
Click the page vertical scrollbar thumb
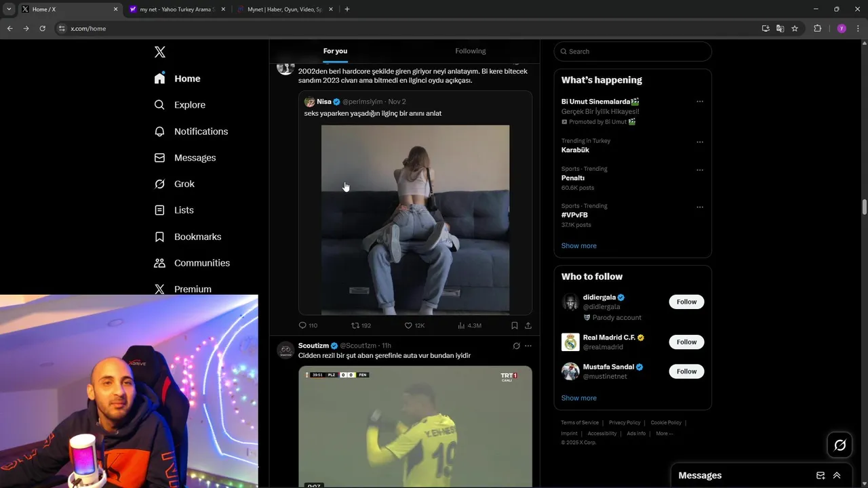coord(864,207)
